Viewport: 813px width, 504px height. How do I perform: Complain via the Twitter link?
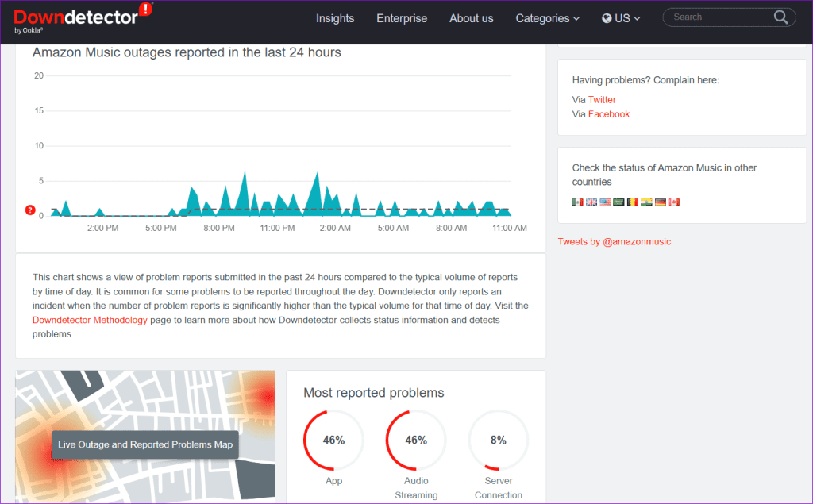point(602,99)
